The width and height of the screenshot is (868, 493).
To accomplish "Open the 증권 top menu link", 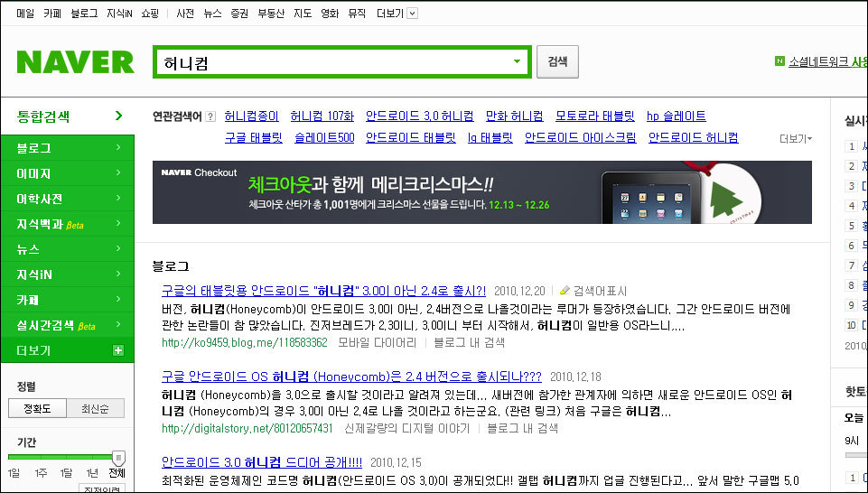I will click(x=239, y=14).
